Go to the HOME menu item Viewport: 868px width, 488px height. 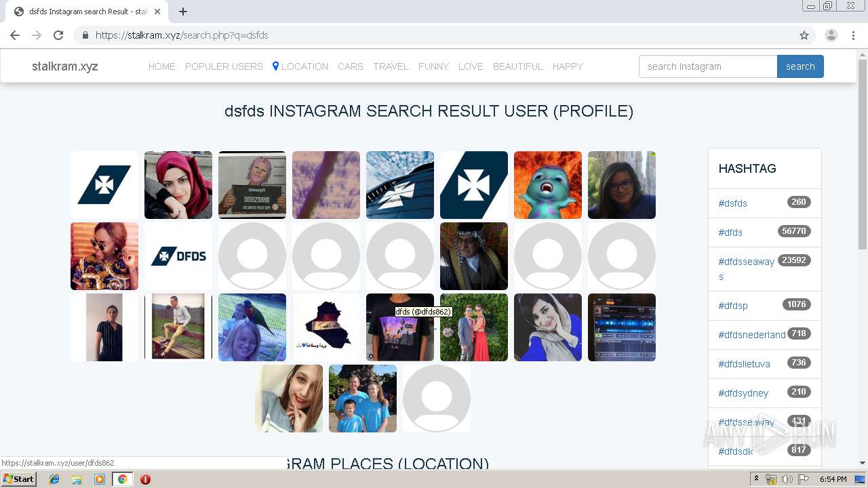pos(162,66)
